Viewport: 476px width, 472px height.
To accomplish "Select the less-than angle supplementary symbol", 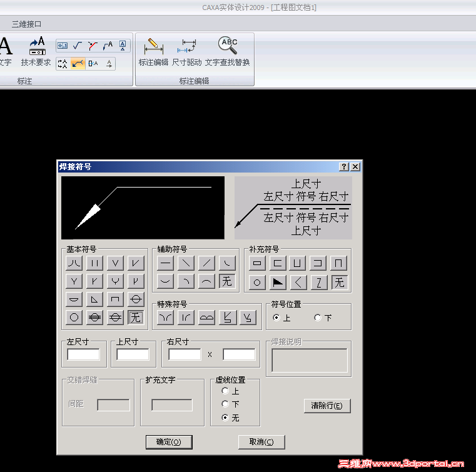I will tap(298, 283).
